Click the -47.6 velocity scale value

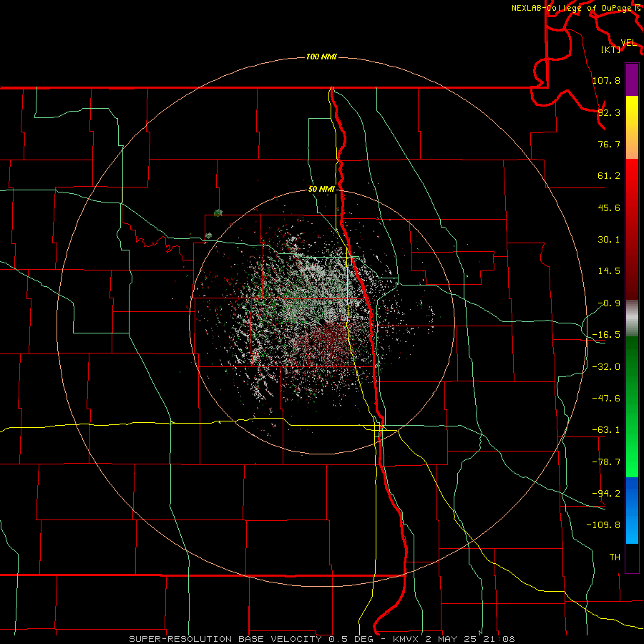tap(606, 399)
